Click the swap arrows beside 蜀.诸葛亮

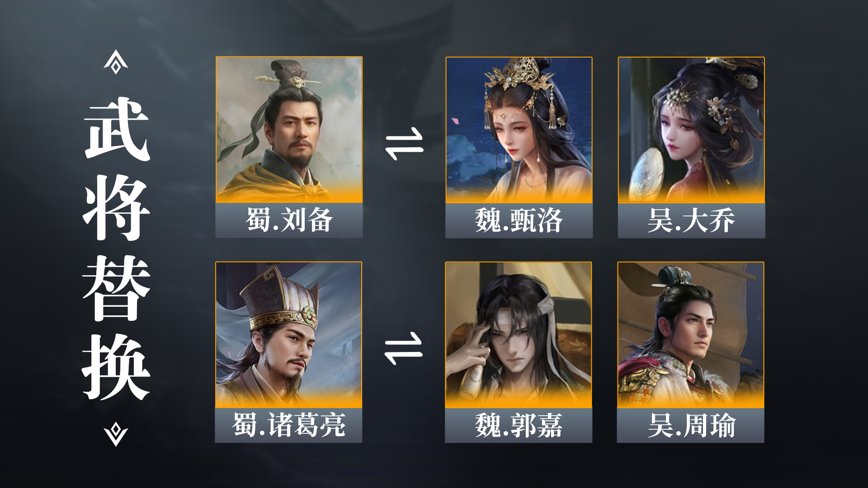[x=403, y=348]
